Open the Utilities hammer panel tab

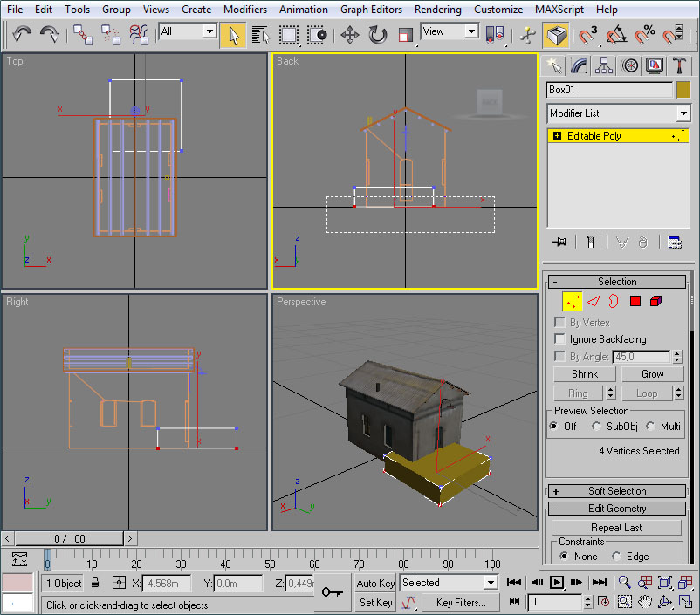[x=678, y=65]
